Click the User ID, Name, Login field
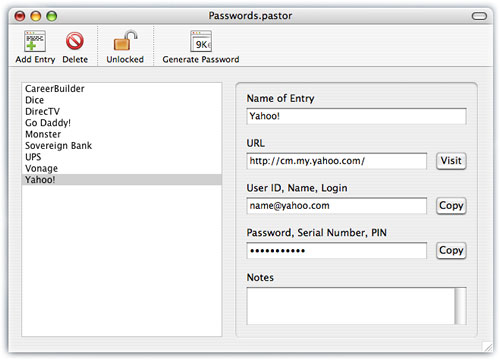500x360 pixels. click(337, 206)
